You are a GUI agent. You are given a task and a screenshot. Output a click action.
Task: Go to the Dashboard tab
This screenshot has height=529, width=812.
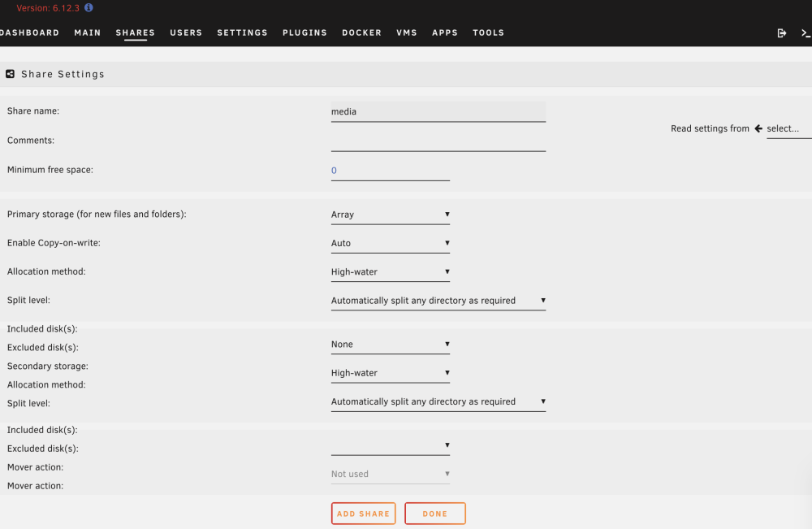tap(29, 33)
